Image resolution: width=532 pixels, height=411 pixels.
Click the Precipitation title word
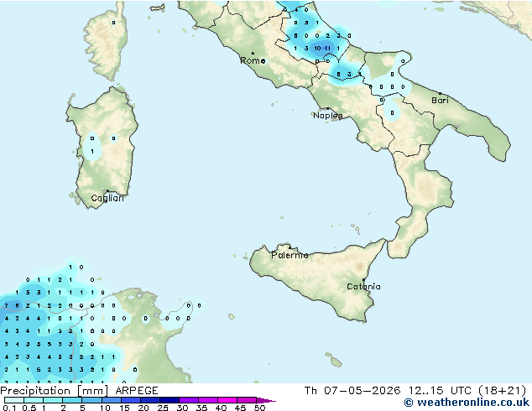pos(35,391)
